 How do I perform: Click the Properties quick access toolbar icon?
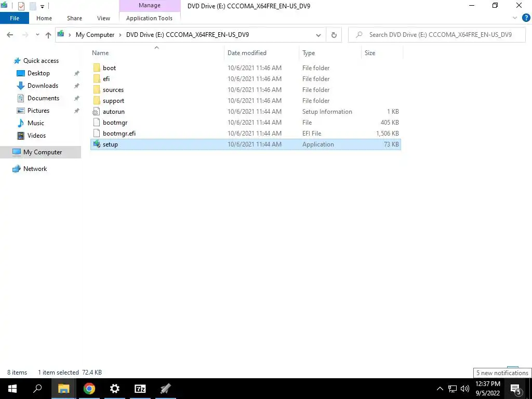tap(21, 6)
